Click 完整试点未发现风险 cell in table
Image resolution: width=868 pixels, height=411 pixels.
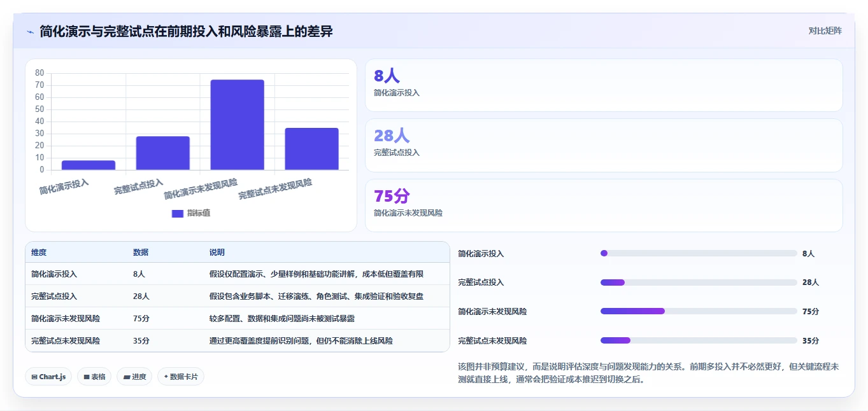pyautogui.click(x=66, y=341)
